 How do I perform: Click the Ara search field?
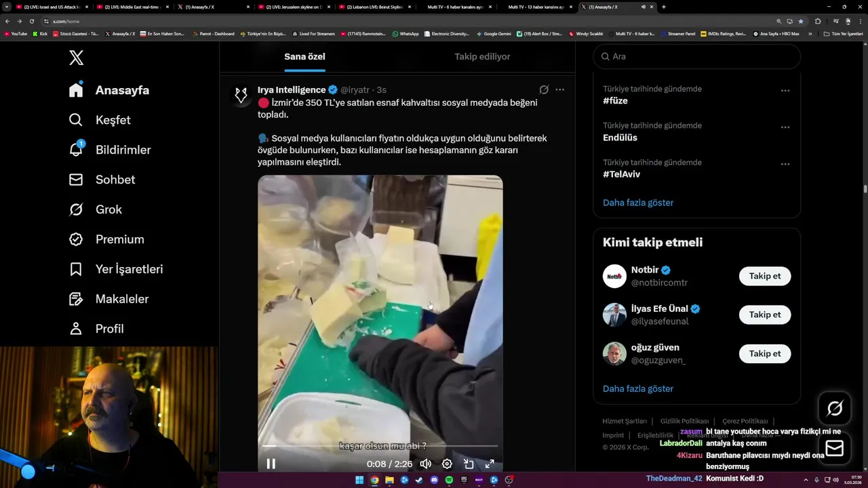697,56
